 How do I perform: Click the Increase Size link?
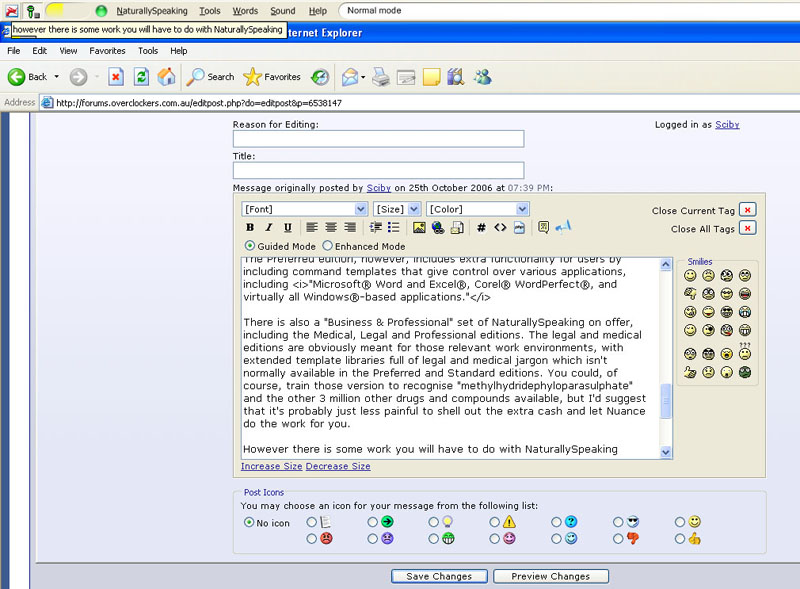coord(271,466)
